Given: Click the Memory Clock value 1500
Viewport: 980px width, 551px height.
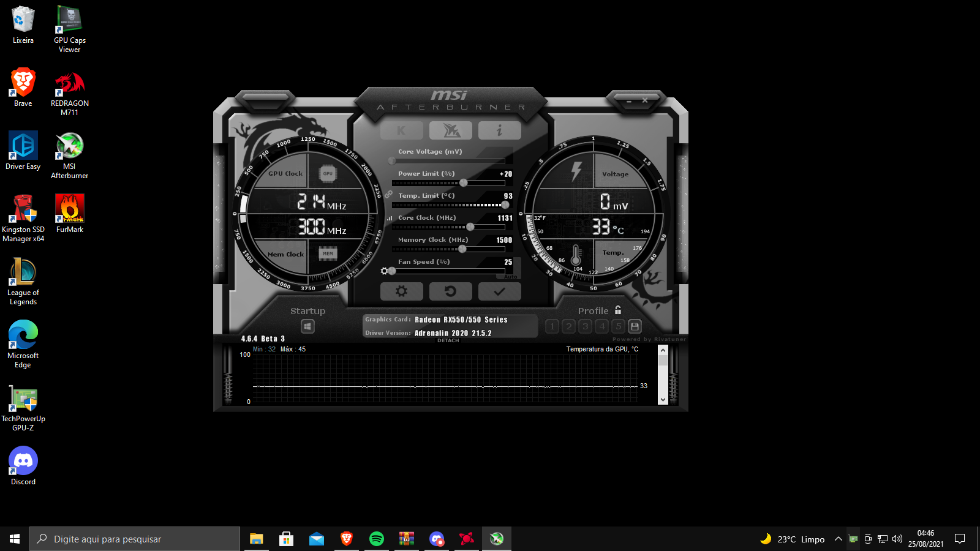Looking at the screenshot, I should [x=504, y=240].
